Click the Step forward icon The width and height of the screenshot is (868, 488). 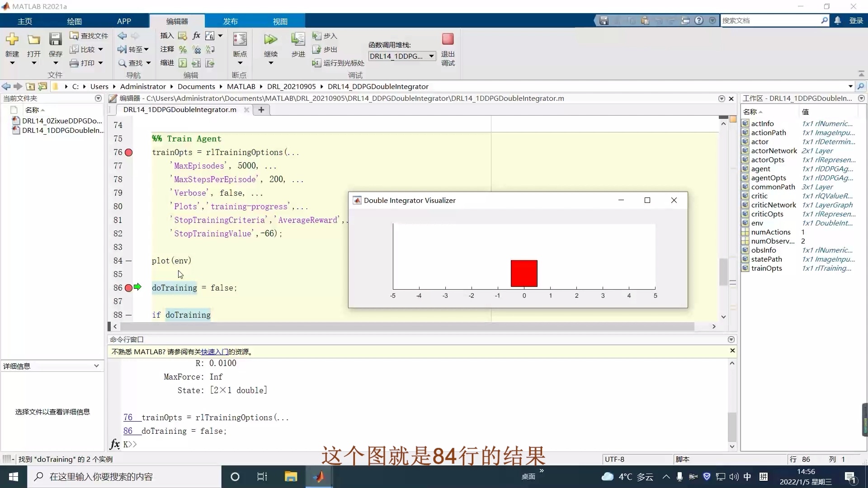coord(297,40)
